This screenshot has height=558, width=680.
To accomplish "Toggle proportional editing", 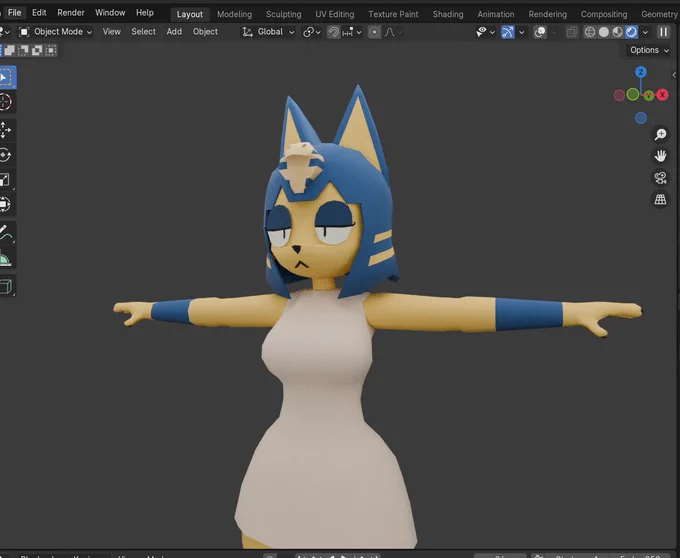I will point(374,32).
